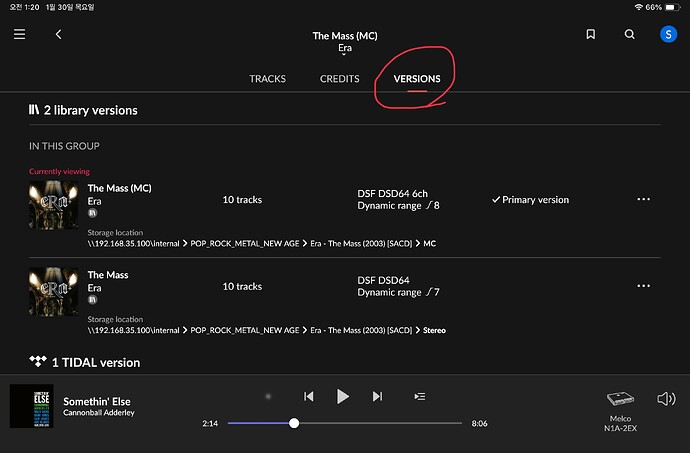This screenshot has height=453, width=690.
Task: Click the playback seek bar
Action: pyautogui.click(x=345, y=424)
